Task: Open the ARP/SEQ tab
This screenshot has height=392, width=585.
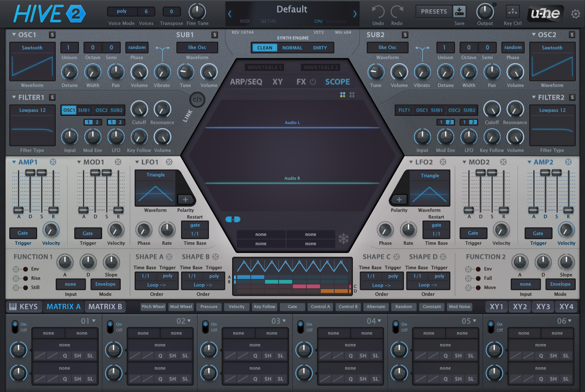Action: [246, 82]
